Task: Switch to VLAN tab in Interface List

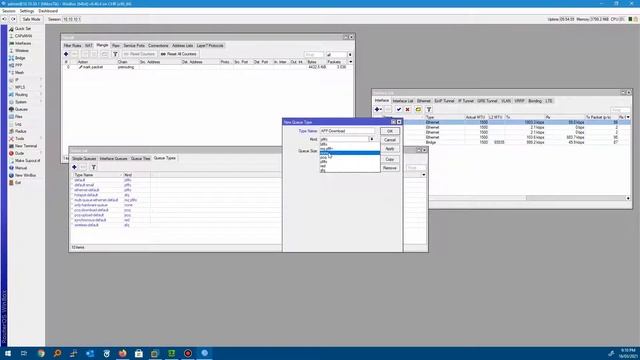Action: coord(506,101)
